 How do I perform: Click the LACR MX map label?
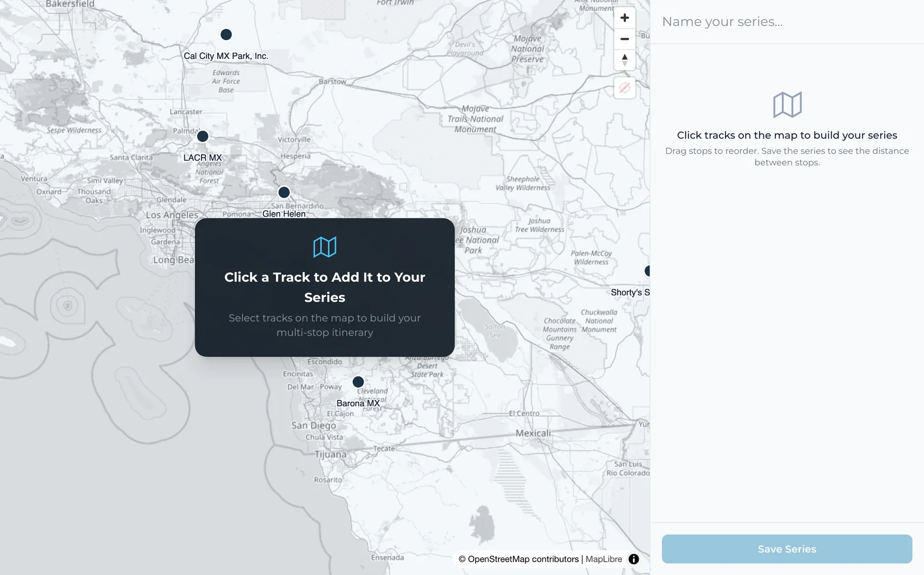pos(203,158)
